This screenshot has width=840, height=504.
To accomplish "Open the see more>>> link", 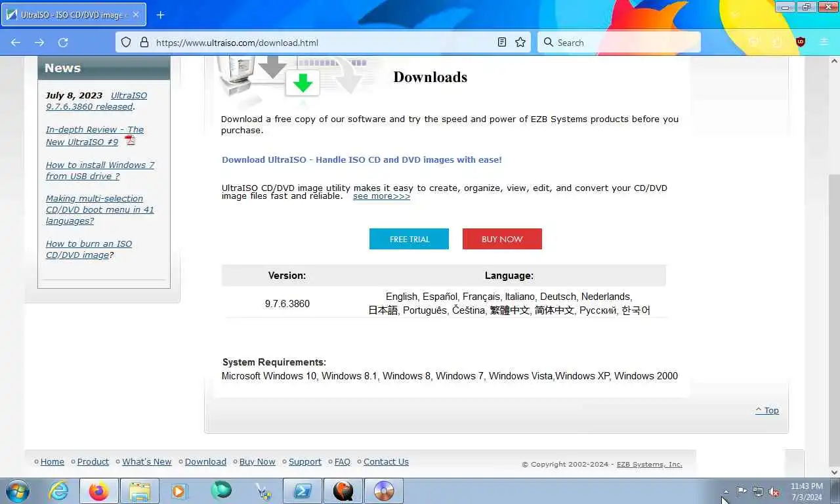I will click(x=381, y=196).
